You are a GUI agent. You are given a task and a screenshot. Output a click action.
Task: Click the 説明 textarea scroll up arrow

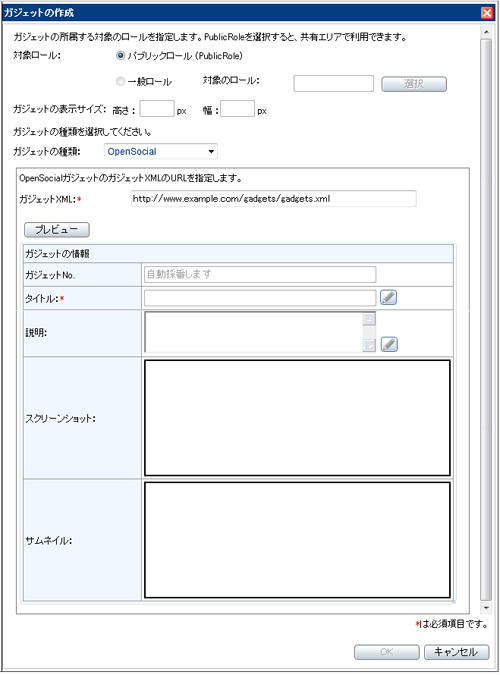click(x=369, y=319)
